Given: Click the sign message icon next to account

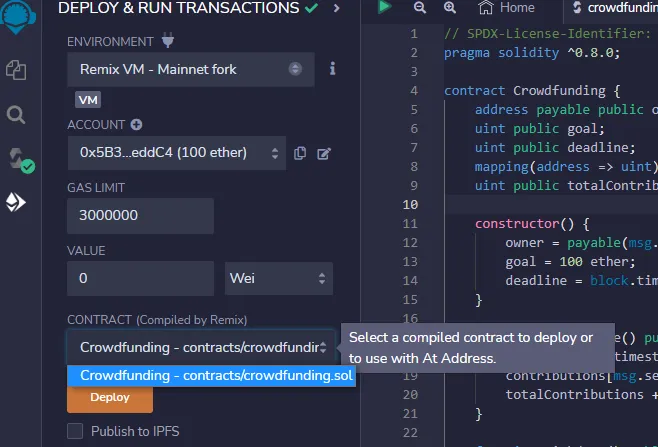Looking at the screenshot, I should (324, 153).
